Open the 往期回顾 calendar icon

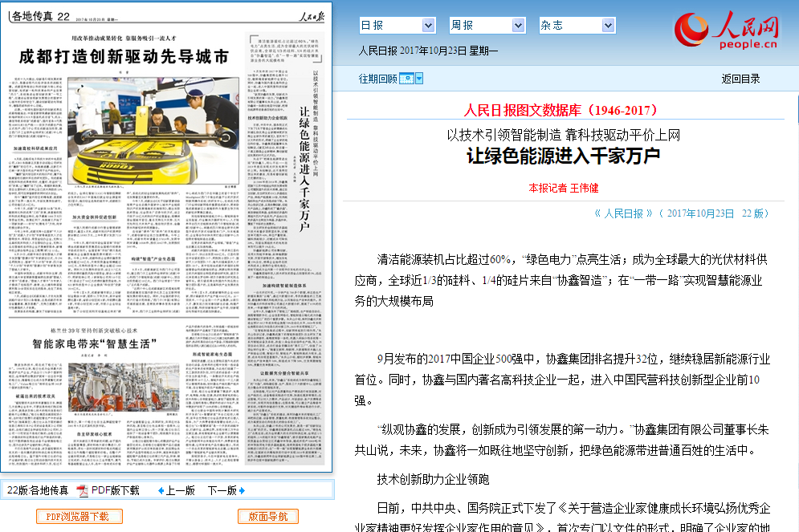406,79
